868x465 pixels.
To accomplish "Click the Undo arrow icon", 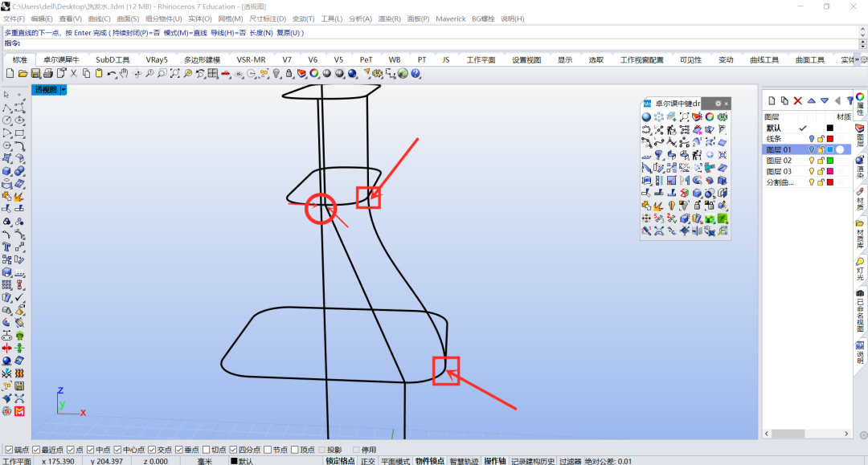I will (112, 74).
